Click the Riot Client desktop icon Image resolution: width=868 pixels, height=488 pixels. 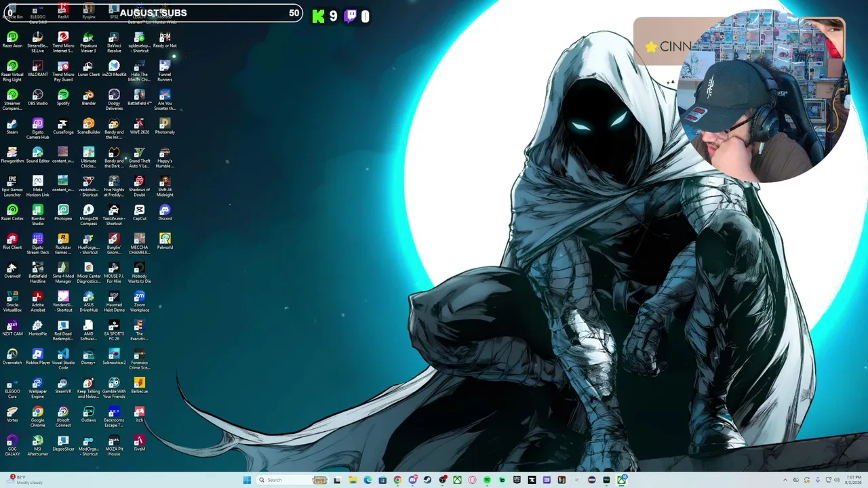(12, 242)
